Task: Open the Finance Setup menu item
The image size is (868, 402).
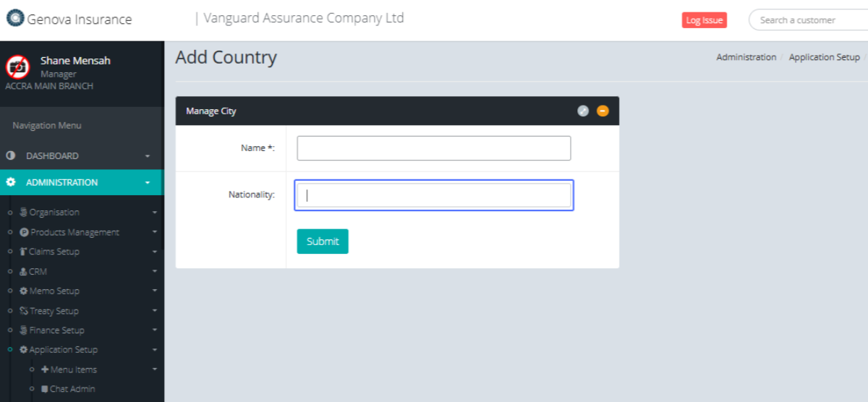Action: point(56,330)
